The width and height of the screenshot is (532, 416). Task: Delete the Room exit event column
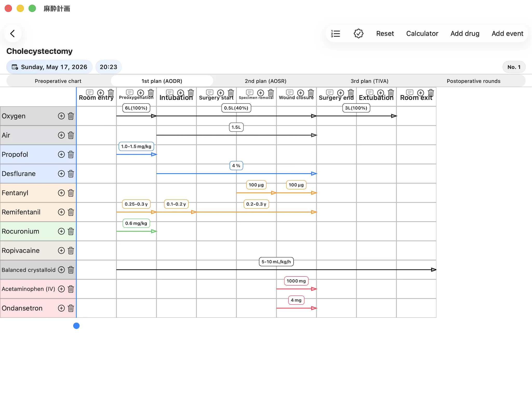coord(431,93)
